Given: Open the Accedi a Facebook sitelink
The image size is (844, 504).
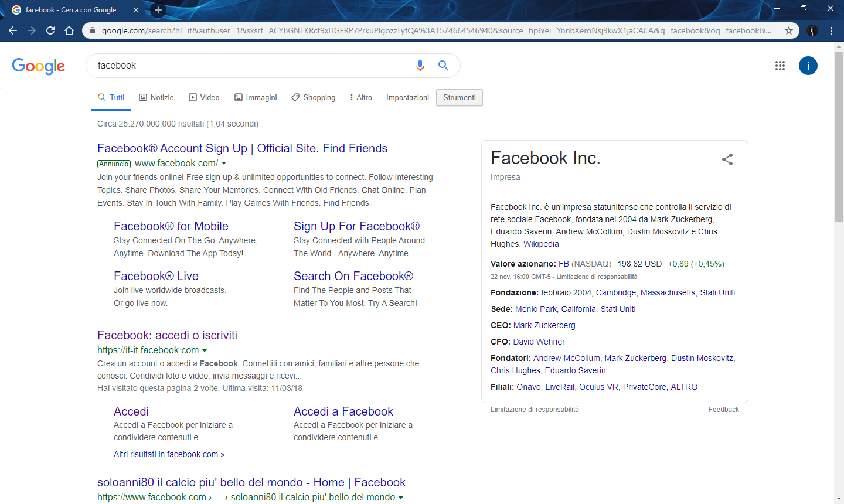Looking at the screenshot, I should (343, 411).
